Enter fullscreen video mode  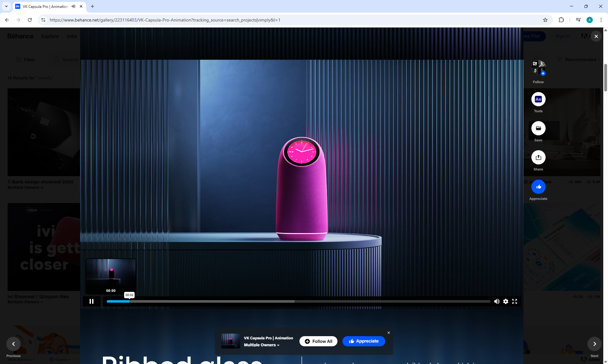(x=515, y=301)
